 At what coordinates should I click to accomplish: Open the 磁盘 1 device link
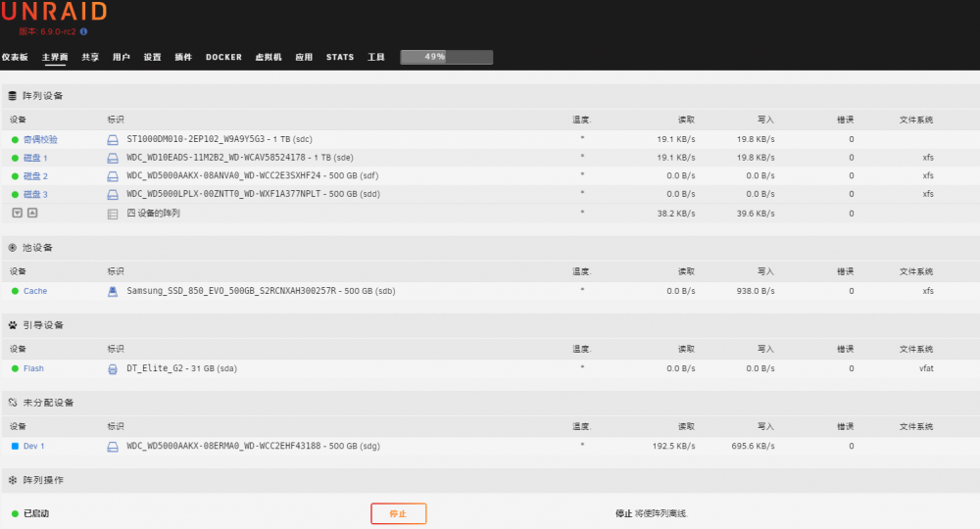pos(35,158)
